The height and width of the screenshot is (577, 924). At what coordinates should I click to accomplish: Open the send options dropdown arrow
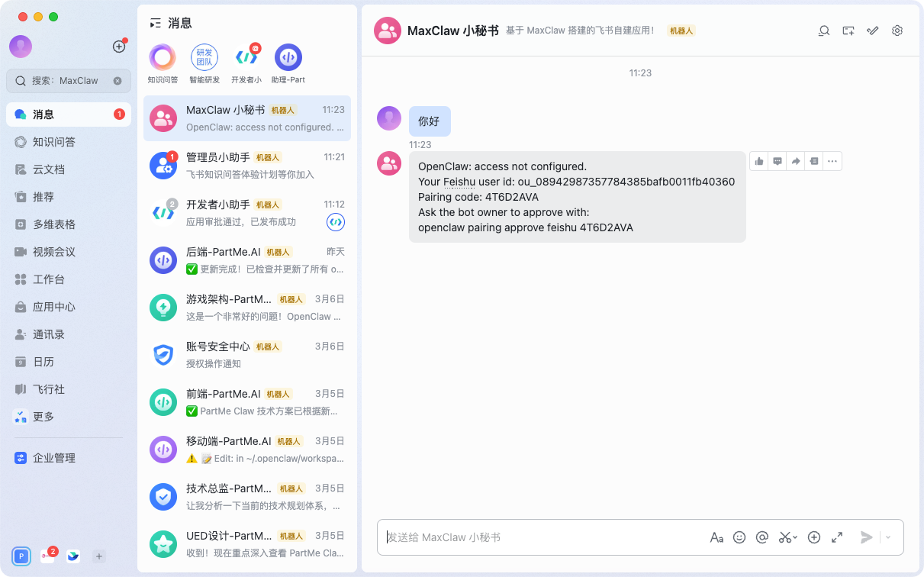coord(888,537)
